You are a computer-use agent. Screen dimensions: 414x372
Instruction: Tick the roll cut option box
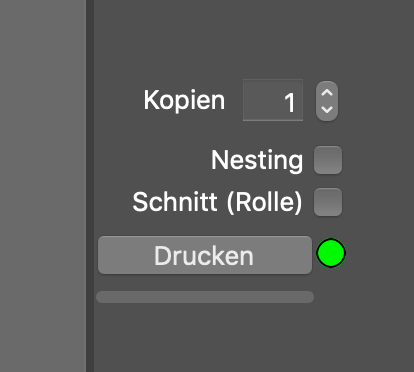pyautogui.click(x=328, y=202)
